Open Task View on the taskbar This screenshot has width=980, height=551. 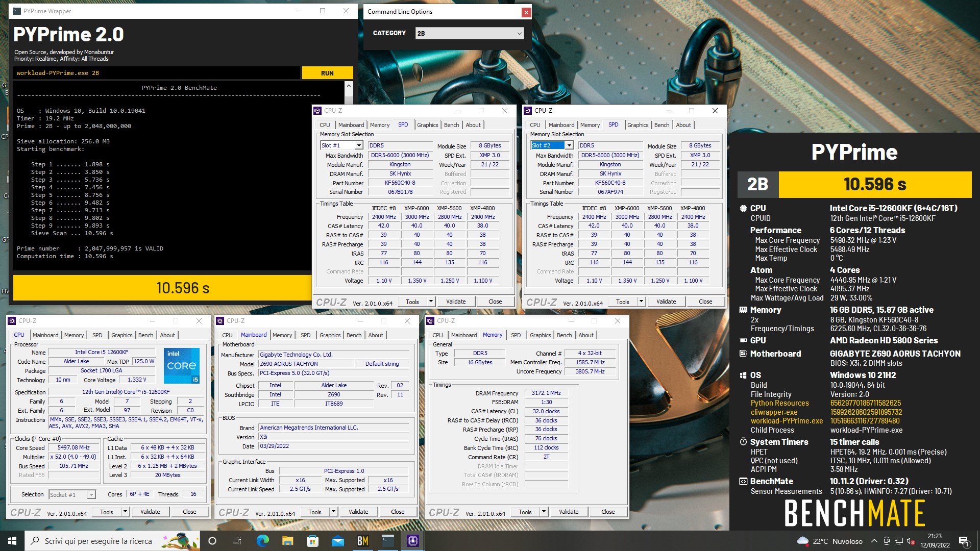coord(236,541)
